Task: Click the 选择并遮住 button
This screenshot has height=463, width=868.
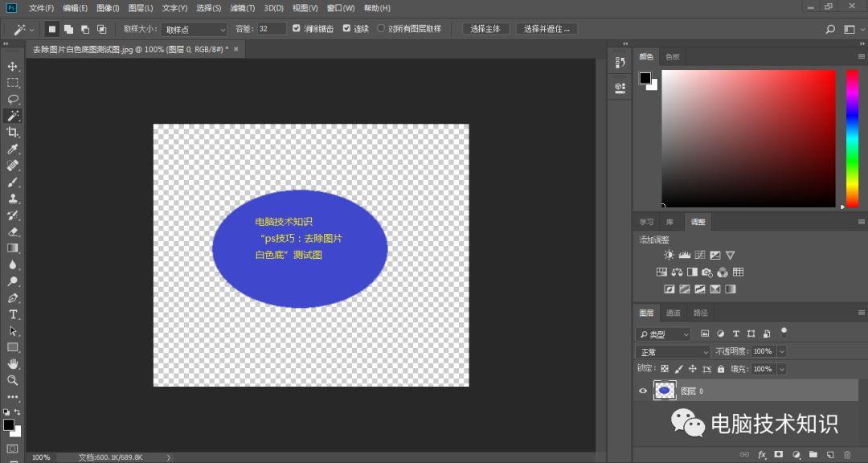Action: pyautogui.click(x=547, y=29)
